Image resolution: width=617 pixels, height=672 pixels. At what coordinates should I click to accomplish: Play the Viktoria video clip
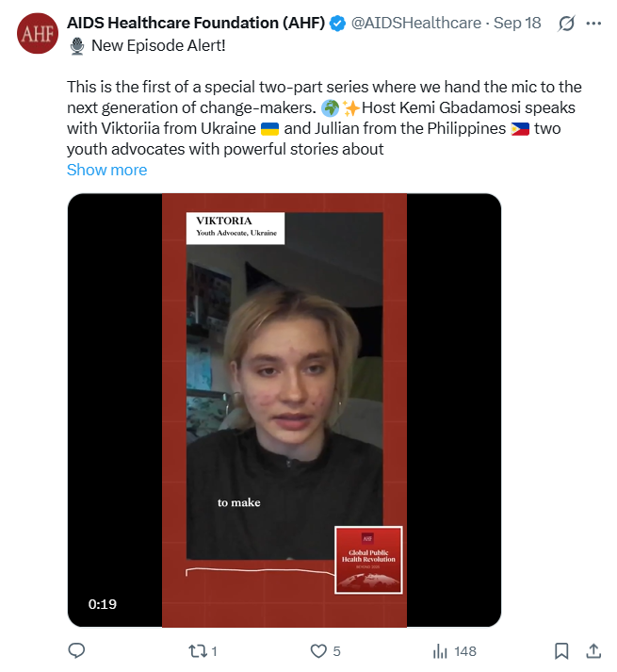point(284,410)
